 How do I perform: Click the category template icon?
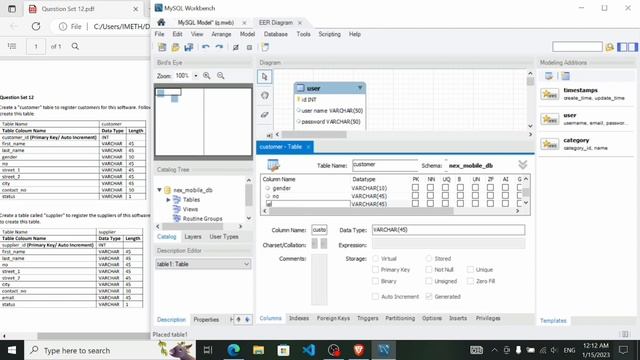[550, 144]
